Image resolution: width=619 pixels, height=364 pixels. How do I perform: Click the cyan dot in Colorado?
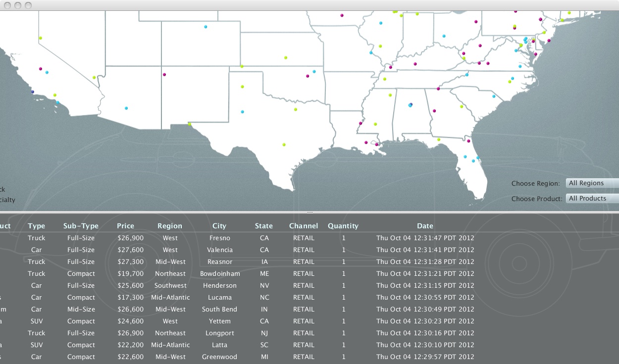click(206, 27)
